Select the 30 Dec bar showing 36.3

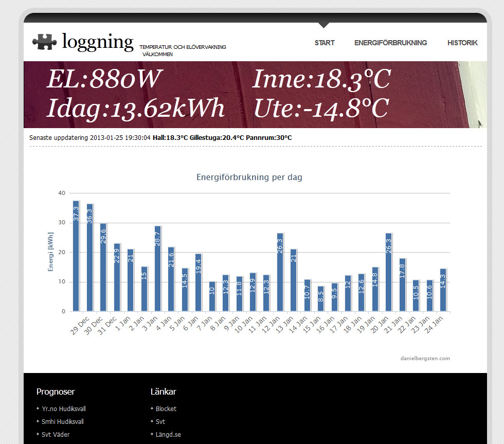tap(89, 258)
